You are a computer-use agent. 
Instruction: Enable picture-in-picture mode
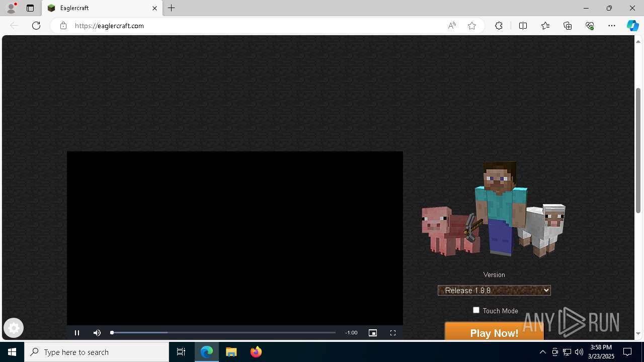click(373, 333)
